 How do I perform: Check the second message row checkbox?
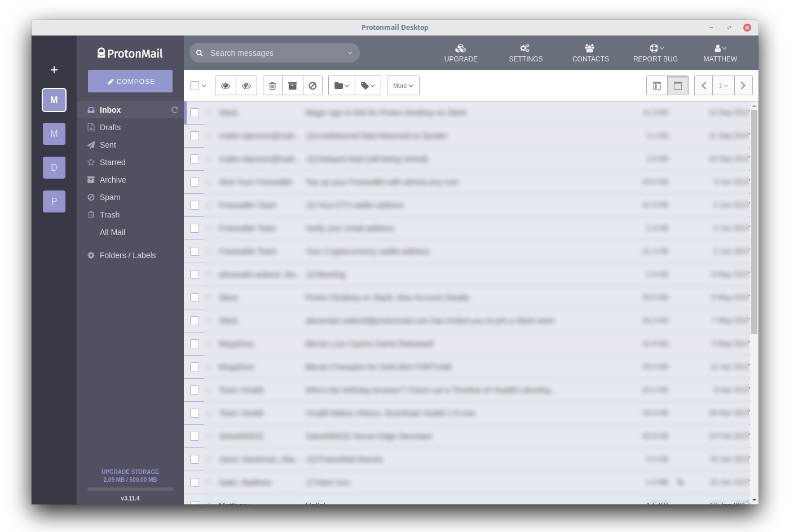pyautogui.click(x=195, y=136)
